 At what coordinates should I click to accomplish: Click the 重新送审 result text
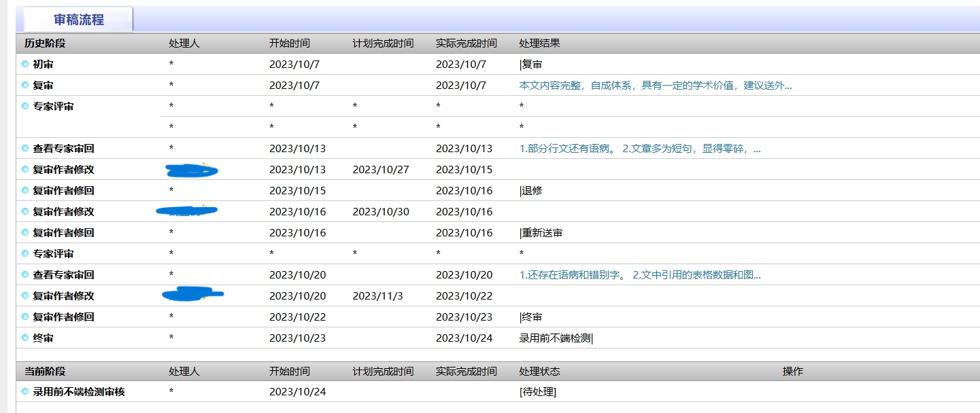pyautogui.click(x=542, y=233)
